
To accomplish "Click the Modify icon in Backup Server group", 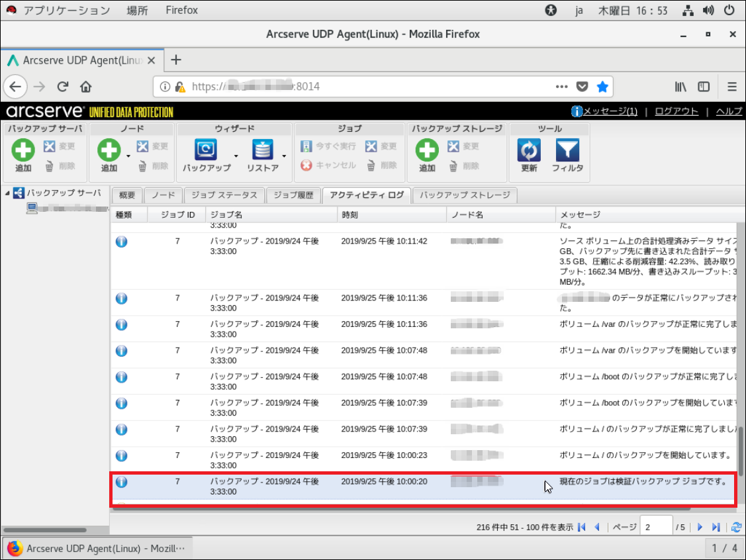I will pyautogui.click(x=50, y=146).
